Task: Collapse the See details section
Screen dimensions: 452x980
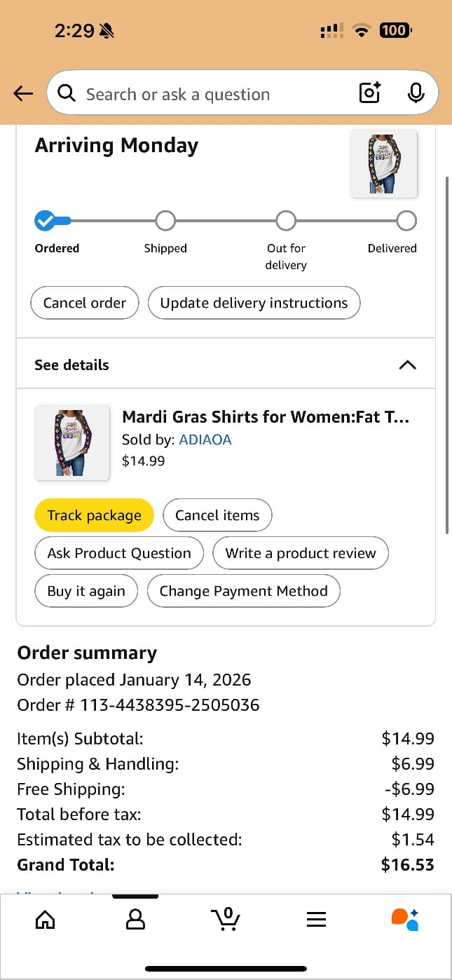Action: 406,365
